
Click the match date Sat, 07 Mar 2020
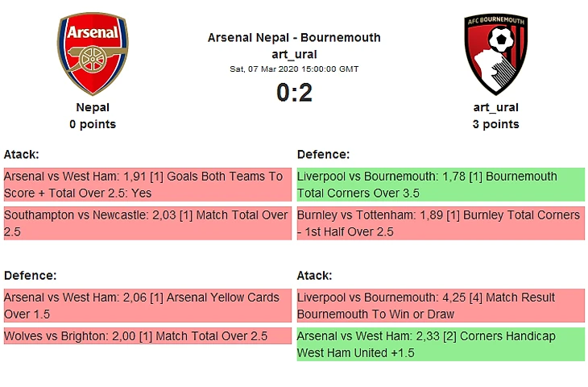pyautogui.click(x=294, y=69)
